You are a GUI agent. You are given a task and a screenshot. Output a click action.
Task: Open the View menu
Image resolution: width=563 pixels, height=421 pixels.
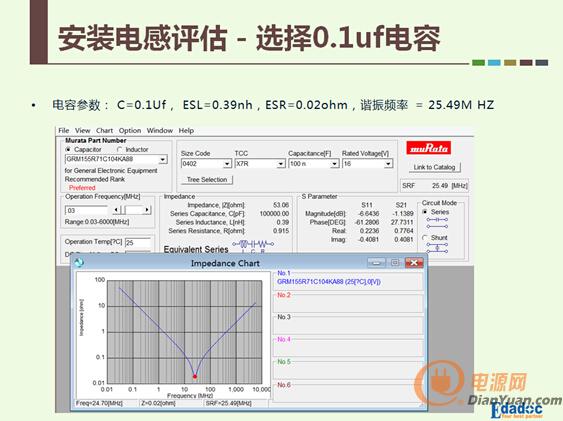coord(83,131)
